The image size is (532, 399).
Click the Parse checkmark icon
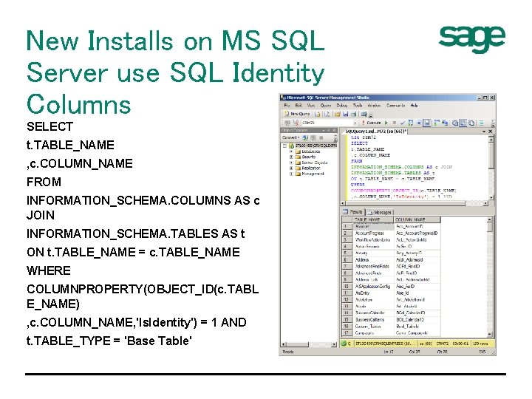(403, 123)
